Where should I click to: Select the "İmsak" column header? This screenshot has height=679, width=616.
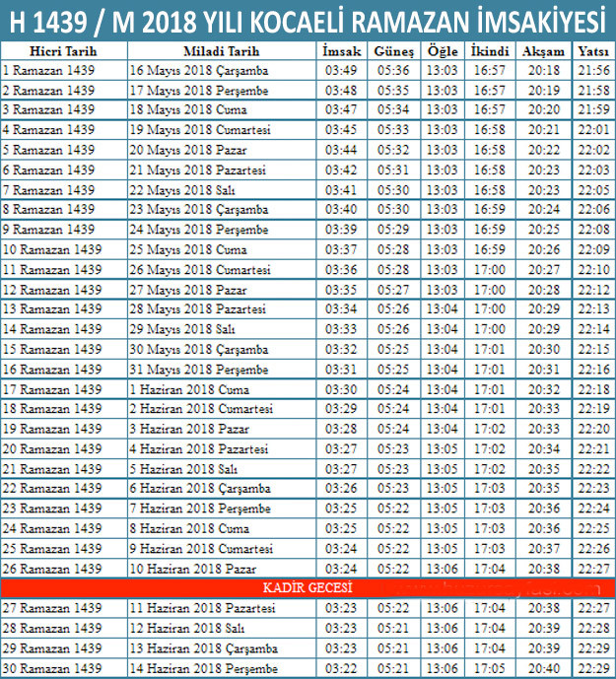(340, 50)
